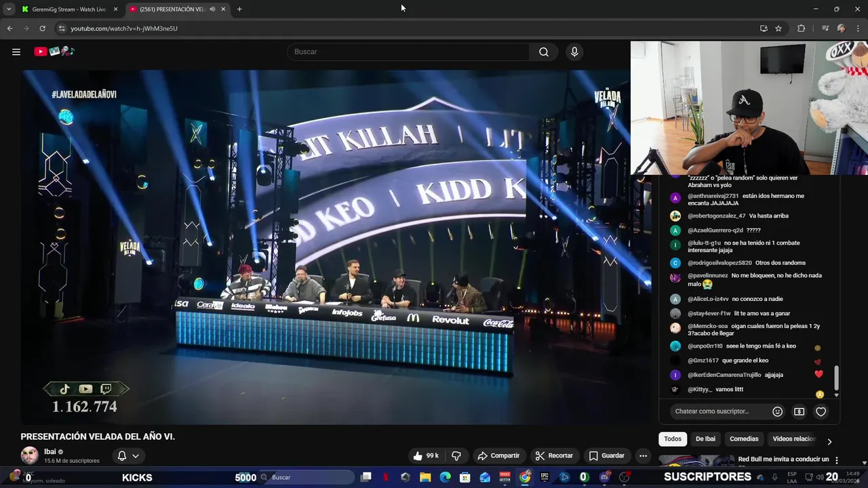Like the video with thumbs up (99 k)
This screenshot has height=488, width=868.
pos(425,455)
